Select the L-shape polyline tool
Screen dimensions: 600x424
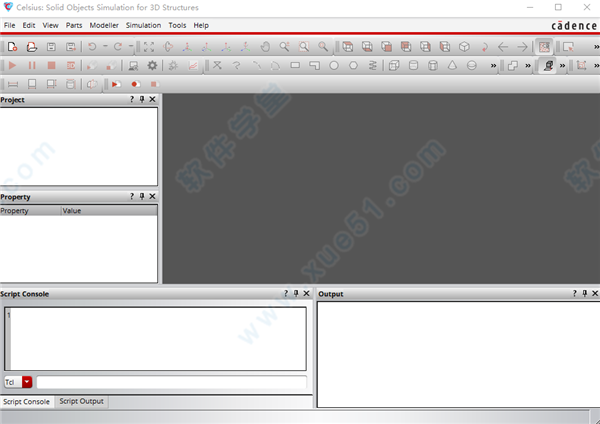tap(314, 65)
